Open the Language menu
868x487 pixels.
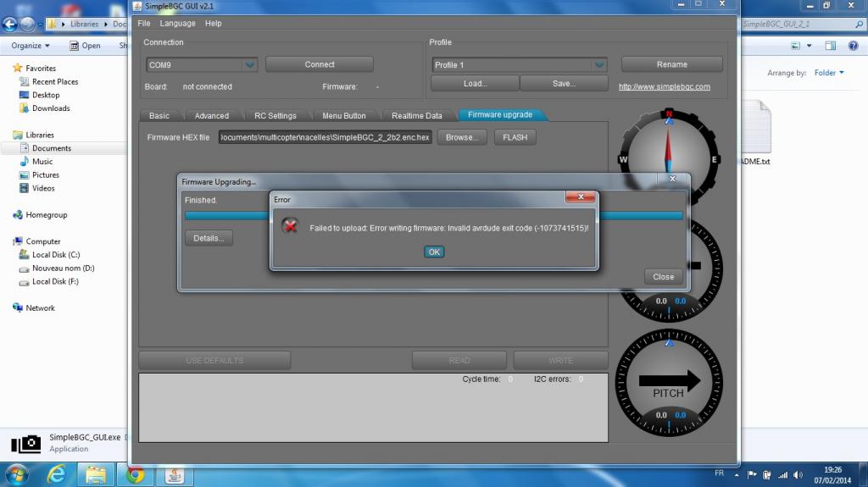click(178, 23)
